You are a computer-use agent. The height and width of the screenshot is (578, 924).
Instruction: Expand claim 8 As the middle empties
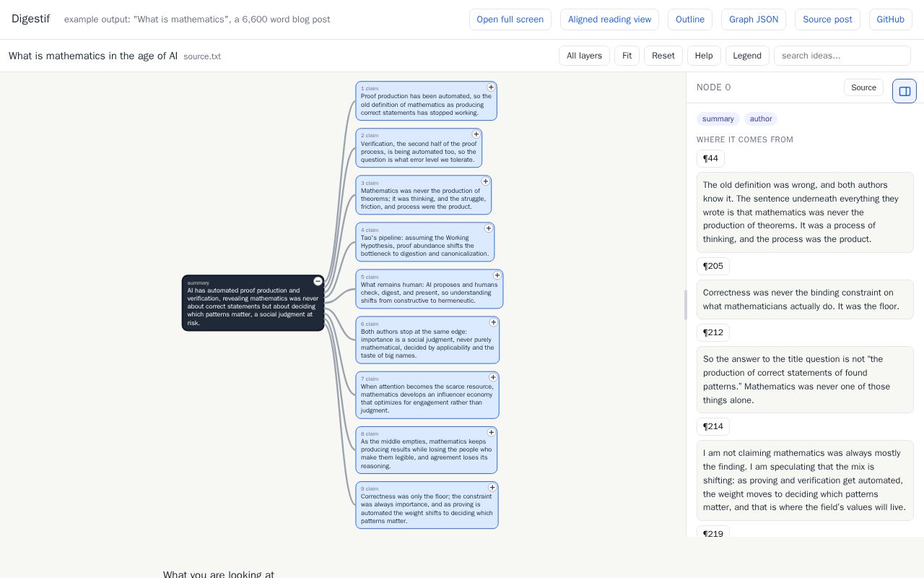click(491, 432)
